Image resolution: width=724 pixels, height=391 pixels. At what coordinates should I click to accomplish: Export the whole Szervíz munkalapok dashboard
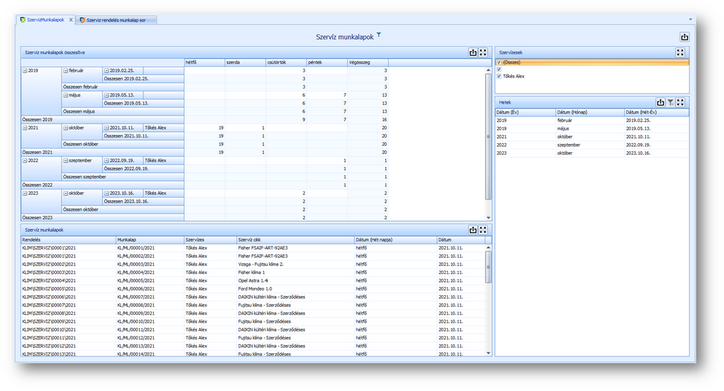684,37
